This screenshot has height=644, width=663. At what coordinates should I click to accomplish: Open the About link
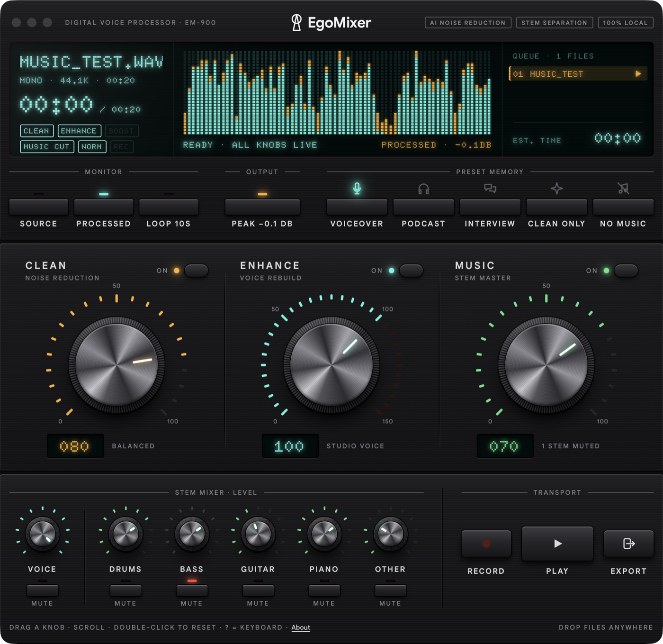pos(301,627)
